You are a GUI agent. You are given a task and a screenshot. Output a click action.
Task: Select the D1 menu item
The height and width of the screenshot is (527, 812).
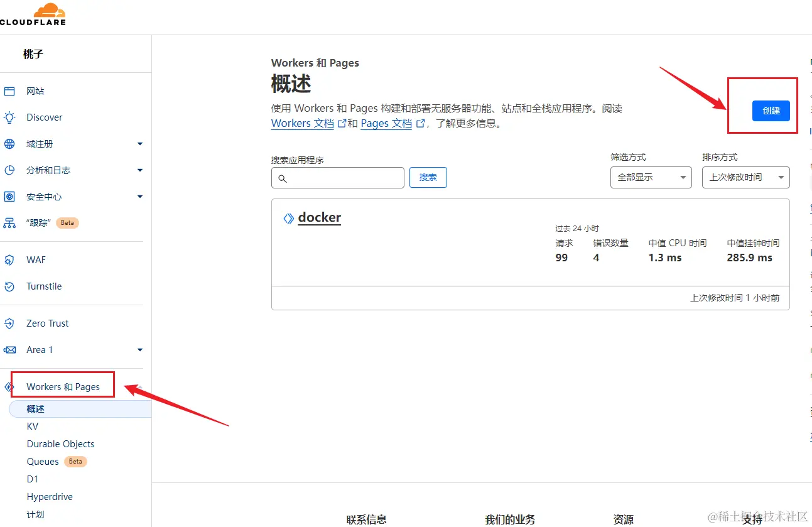[31, 479]
